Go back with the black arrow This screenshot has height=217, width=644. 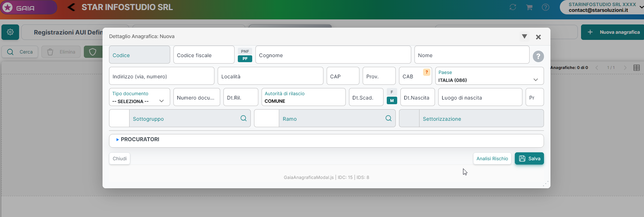[x=71, y=7]
